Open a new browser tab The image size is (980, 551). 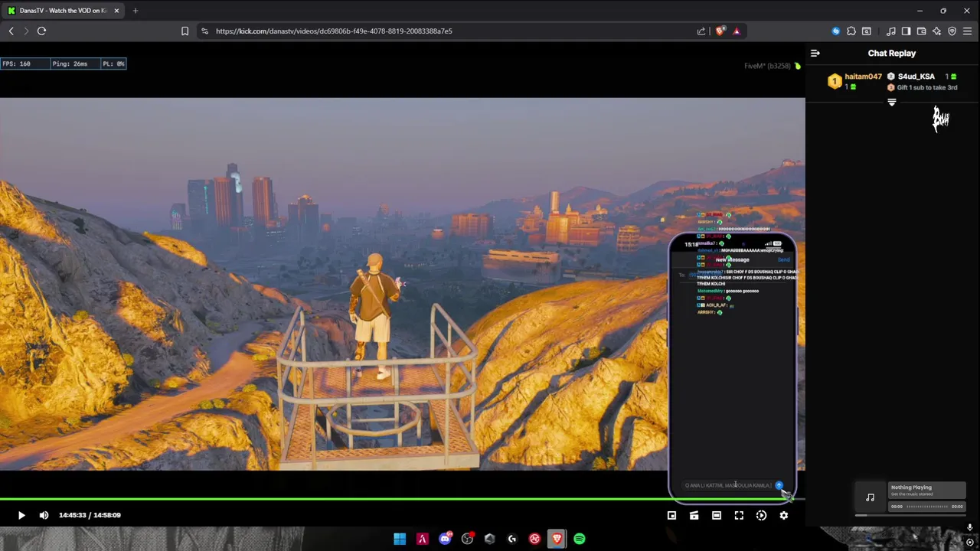(136, 11)
